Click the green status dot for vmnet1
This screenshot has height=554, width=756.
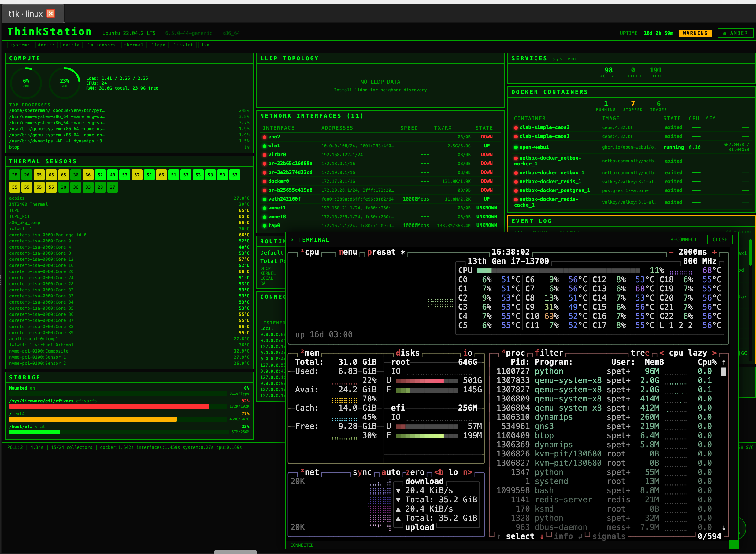coord(264,208)
